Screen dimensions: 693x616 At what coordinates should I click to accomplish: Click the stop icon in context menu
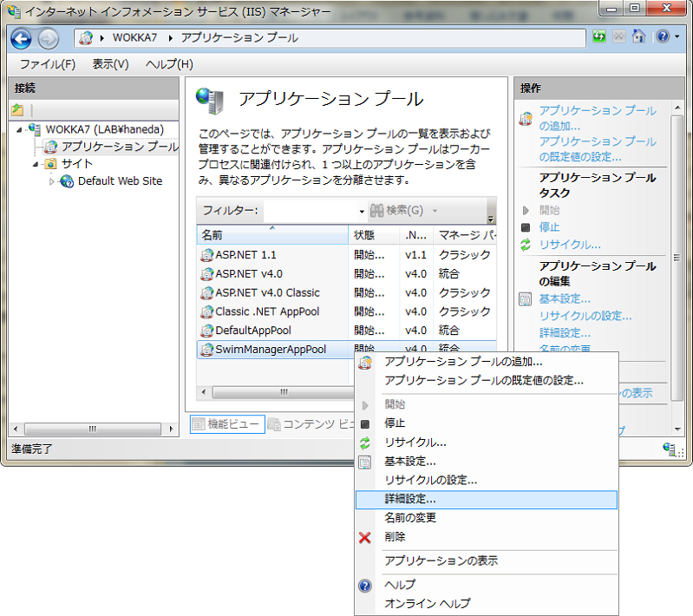tap(364, 424)
